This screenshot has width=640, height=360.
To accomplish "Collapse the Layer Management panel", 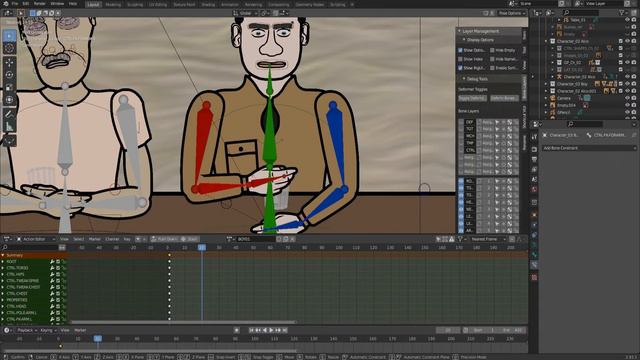I will point(460,31).
